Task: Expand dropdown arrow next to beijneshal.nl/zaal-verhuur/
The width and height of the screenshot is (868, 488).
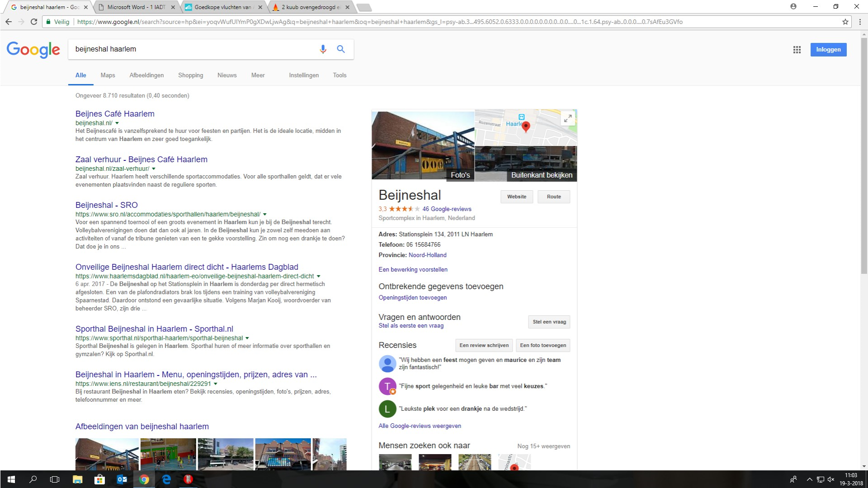Action: (x=154, y=169)
